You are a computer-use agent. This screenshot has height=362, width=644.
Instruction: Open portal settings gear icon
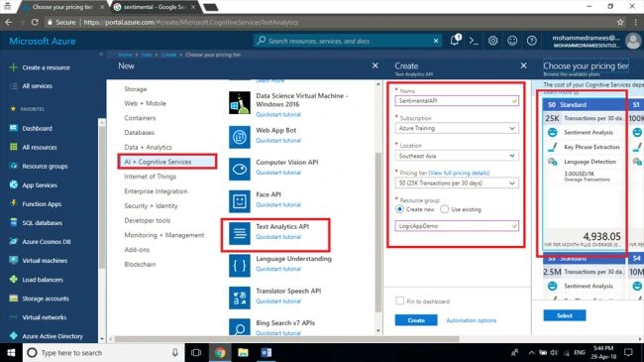(x=492, y=41)
